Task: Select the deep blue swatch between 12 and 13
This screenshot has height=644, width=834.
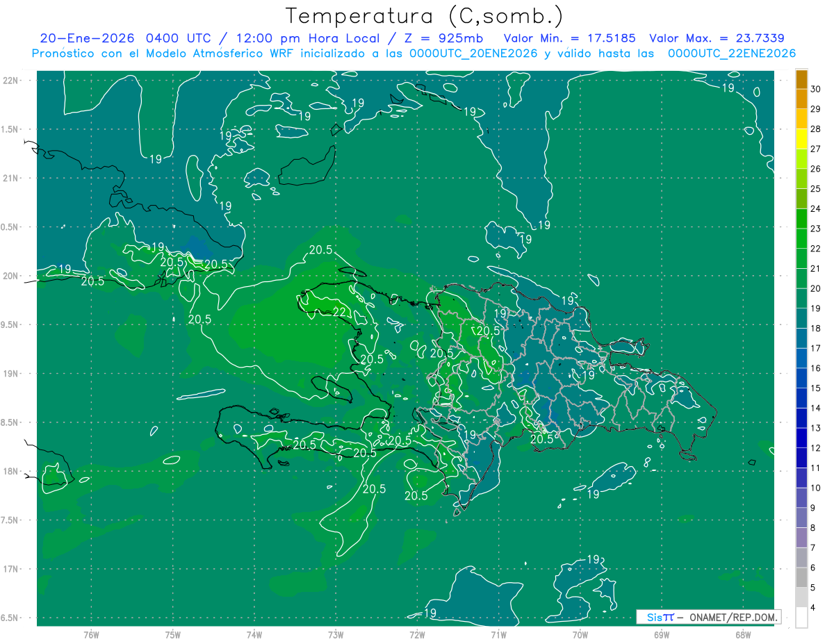Action: point(801,438)
